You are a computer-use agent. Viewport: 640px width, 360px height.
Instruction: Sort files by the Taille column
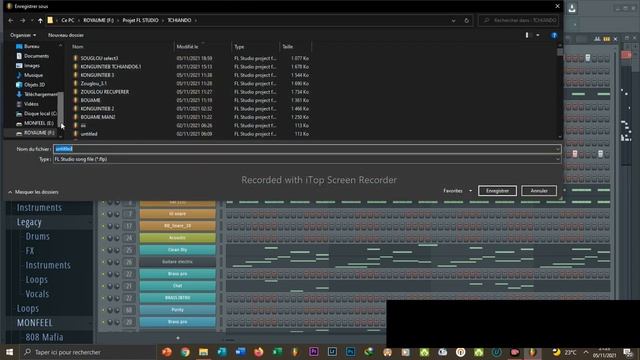[x=288, y=47]
